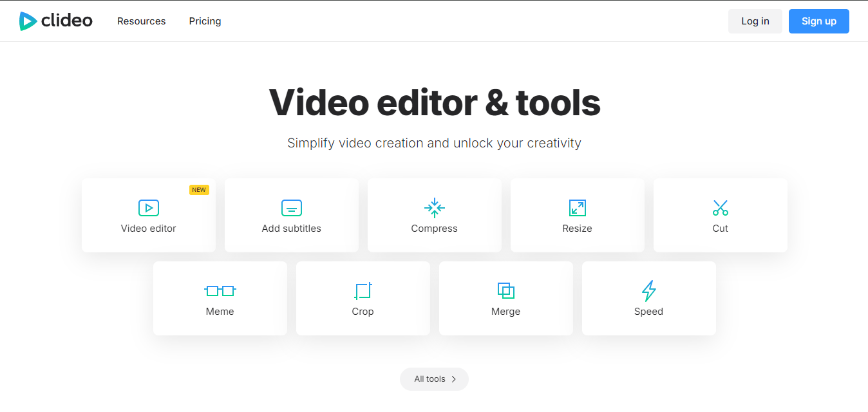Open the Resources menu

142,21
